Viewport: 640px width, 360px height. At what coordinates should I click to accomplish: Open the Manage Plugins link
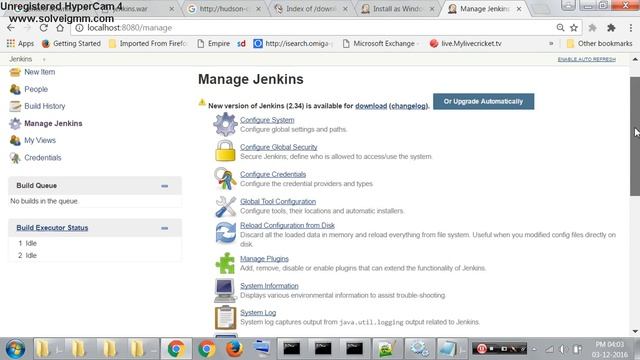264,259
